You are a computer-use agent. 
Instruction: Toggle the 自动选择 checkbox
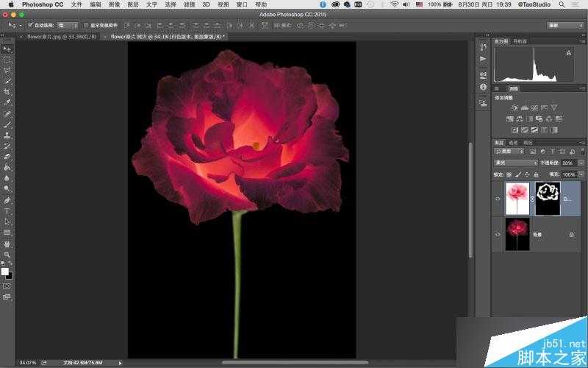(x=30, y=25)
